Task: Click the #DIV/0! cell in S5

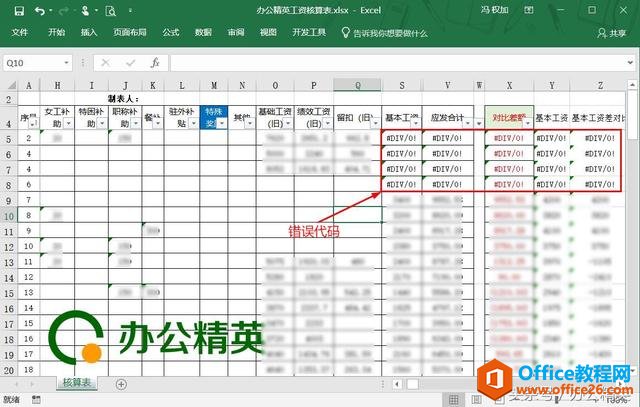Action: point(402,138)
